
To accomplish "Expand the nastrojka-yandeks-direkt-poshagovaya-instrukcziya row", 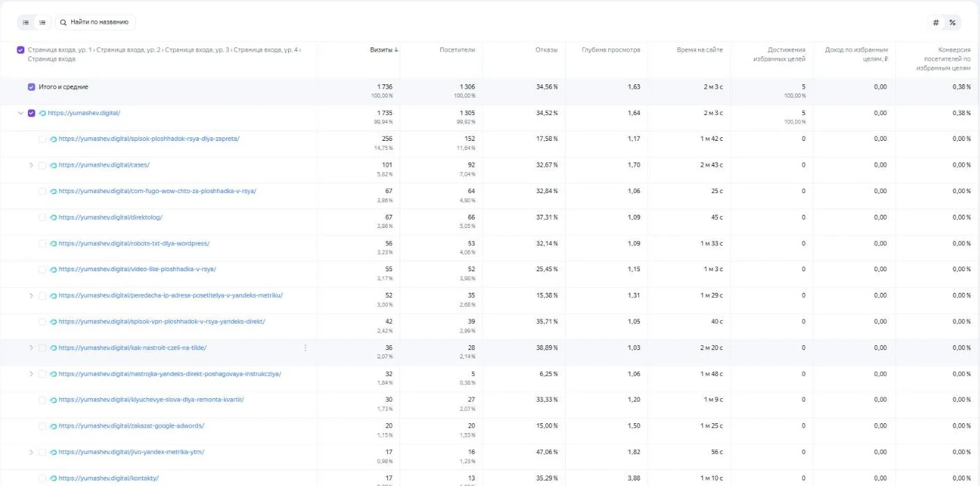I will (x=31, y=374).
